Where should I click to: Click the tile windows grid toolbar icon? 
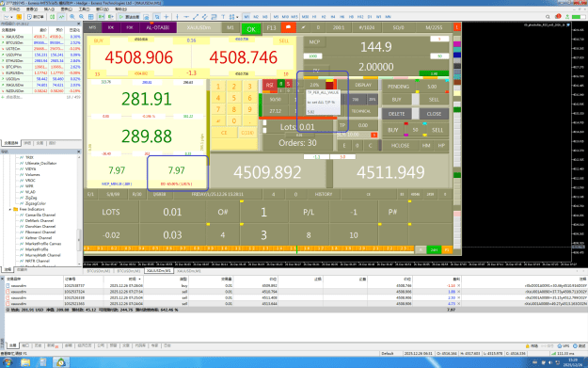point(90,17)
